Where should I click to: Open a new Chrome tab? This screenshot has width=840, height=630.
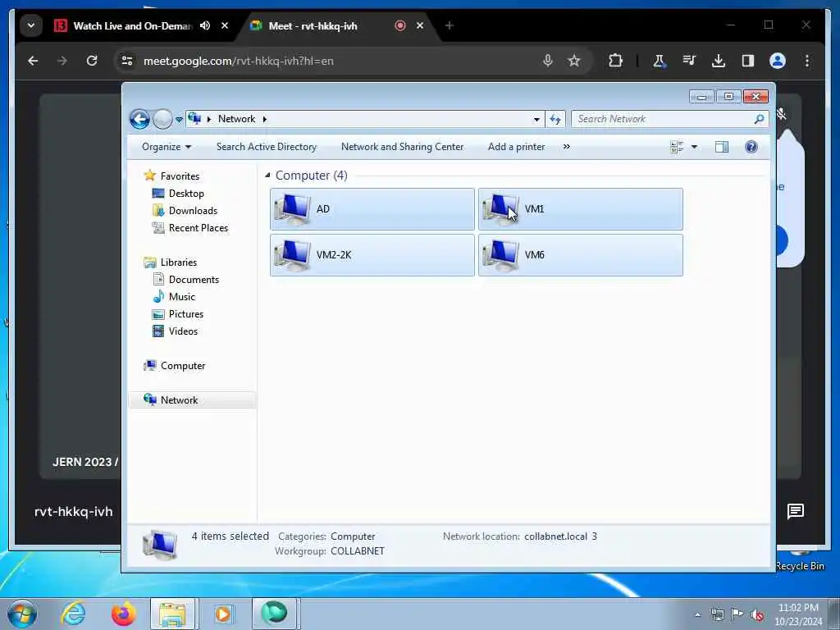tap(450, 25)
